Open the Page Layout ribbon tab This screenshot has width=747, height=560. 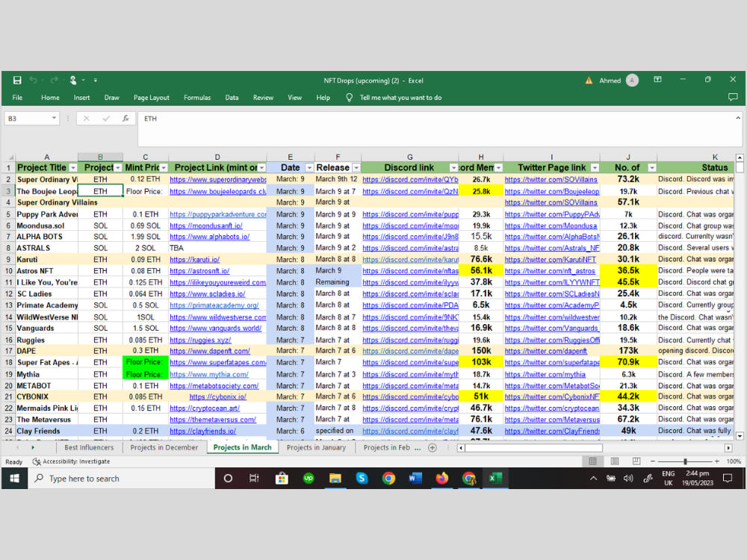pyautogui.click(x=152, y=98)
